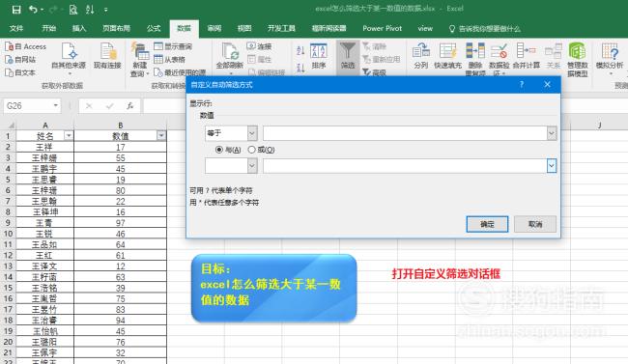
Task: Sort descending Z to A icon in ribbon
Action: click(x=300, y=69)
